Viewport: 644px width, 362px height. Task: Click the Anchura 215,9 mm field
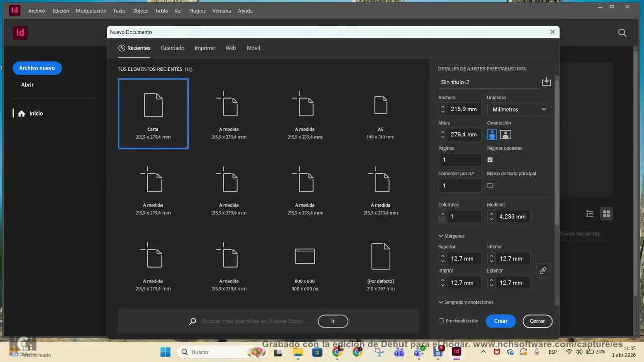[x=464, y=109]
